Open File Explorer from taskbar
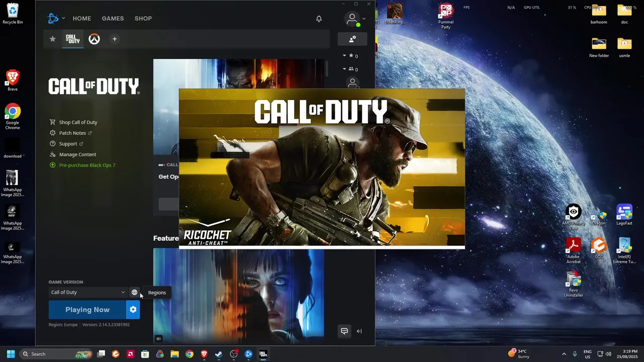The height and width of the screenshot is (362, 644). coord(175,354)
